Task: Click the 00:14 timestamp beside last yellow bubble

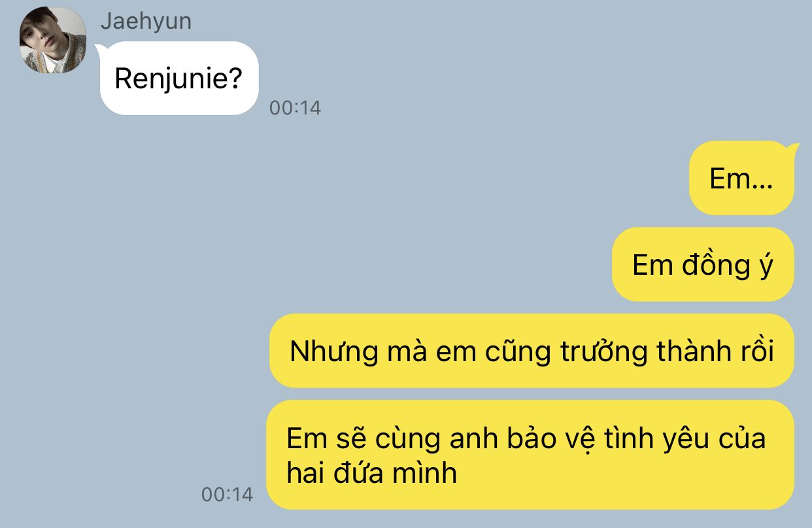Action: 227,494
